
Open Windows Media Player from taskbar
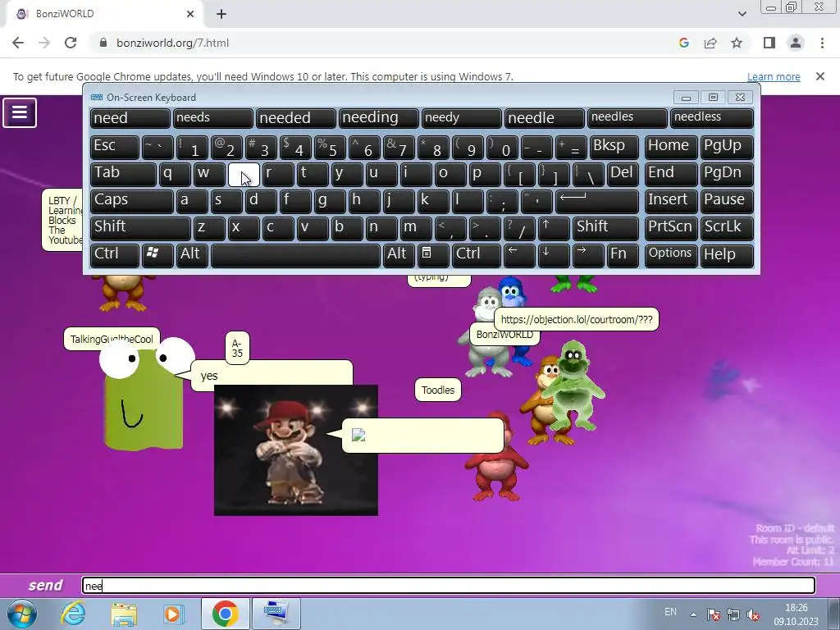coord(174,614)
